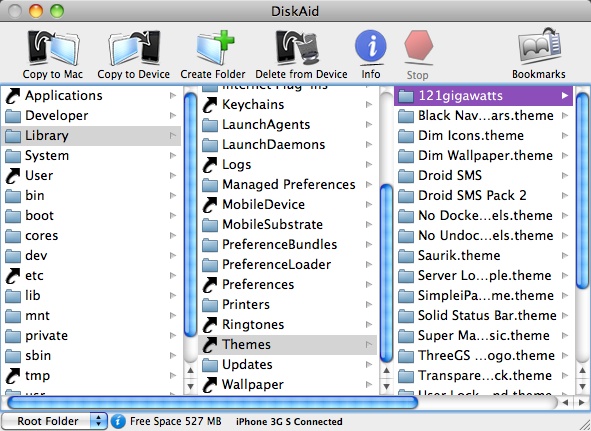Select Super Ma...sic.theme folder
The height and width of the screenshot is (431, 591).
pos(484,336)
